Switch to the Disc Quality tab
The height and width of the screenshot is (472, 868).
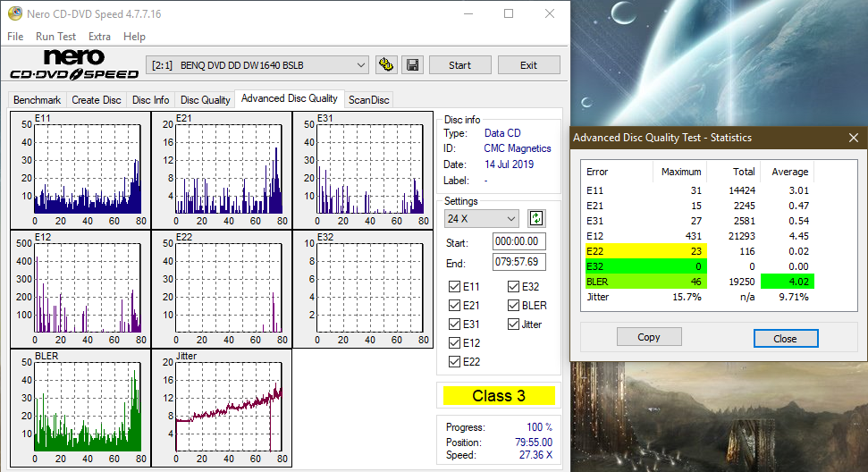[205, 100]
